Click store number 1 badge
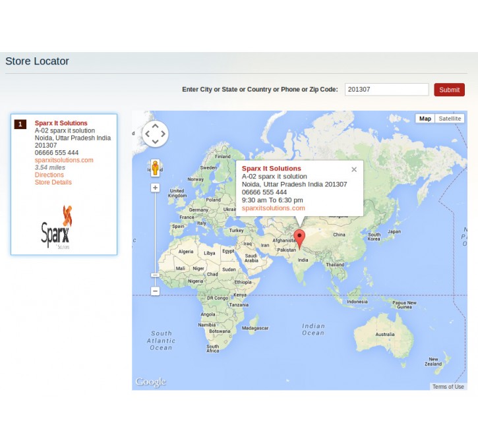The image size is (478, 448). [x=20, y=124]
